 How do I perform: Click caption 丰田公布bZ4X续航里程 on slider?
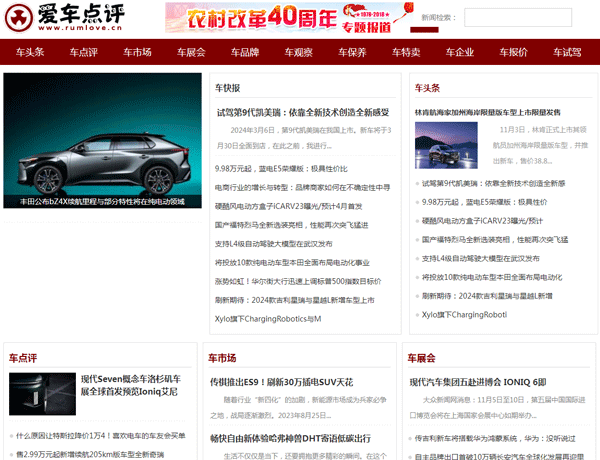pos(103,202)
